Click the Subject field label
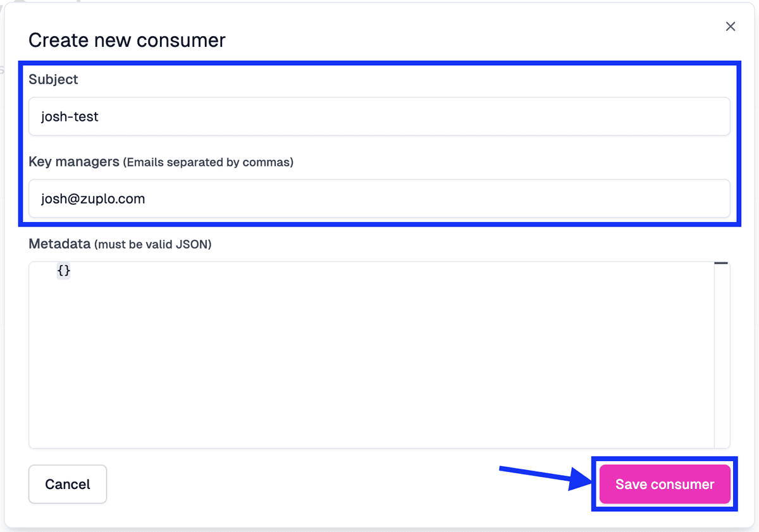This screenshot has height=532, width=759. [53, 80]
